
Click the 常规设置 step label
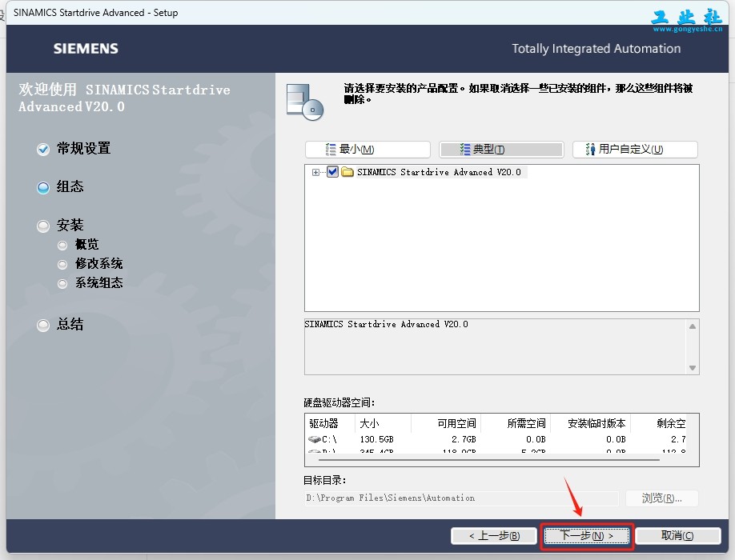83,149
